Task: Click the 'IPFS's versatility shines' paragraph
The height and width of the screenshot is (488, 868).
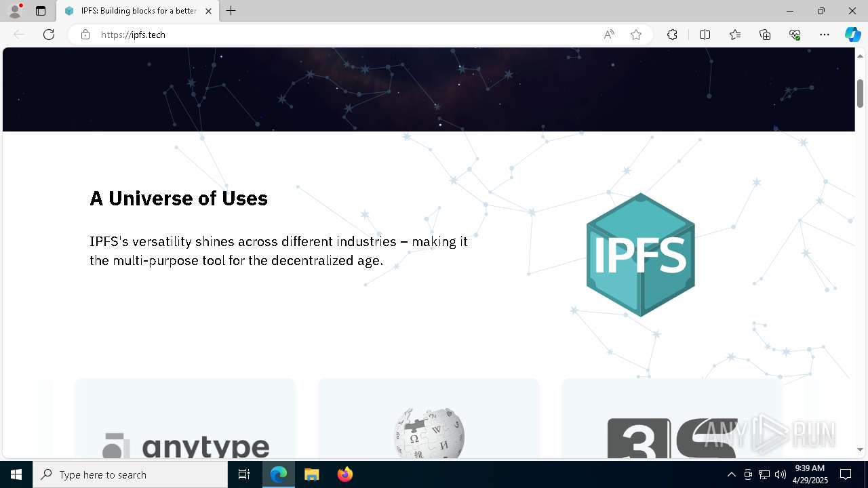Action: pos(279,251)
